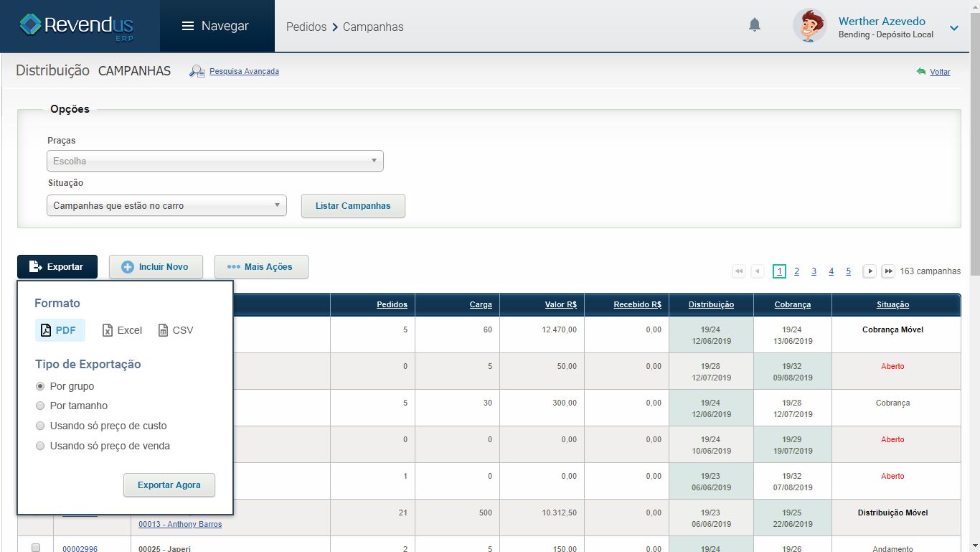The image size is (980, 552).
Task: Choose Usando só preço de venda
Action: [40, 446]
